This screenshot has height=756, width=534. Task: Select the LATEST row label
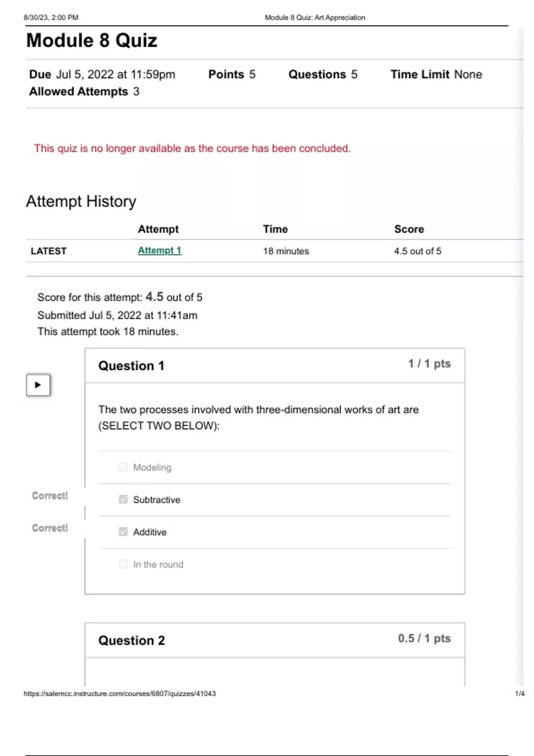[49, 251]
